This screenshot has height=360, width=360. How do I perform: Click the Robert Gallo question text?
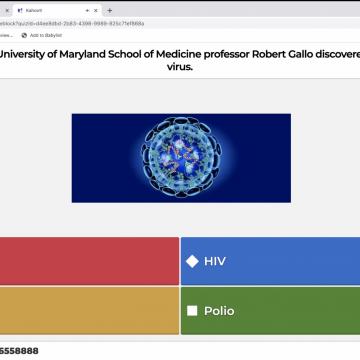click(180, 60)
